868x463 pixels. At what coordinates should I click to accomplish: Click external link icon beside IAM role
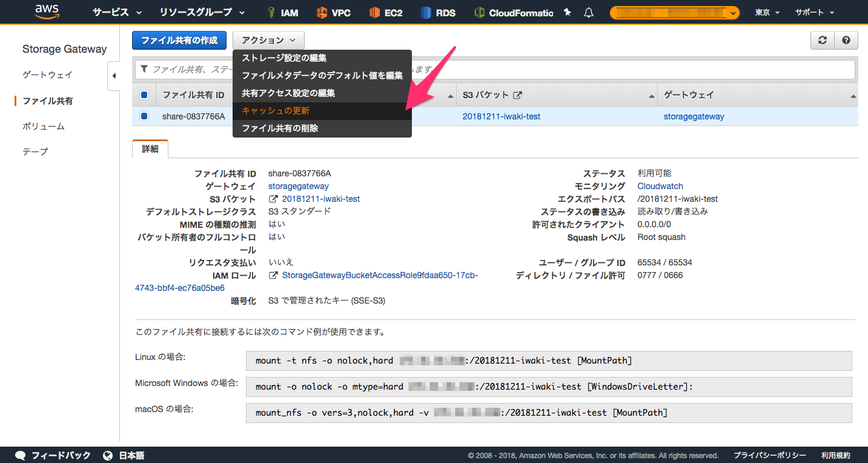click(x=273, y=275)
